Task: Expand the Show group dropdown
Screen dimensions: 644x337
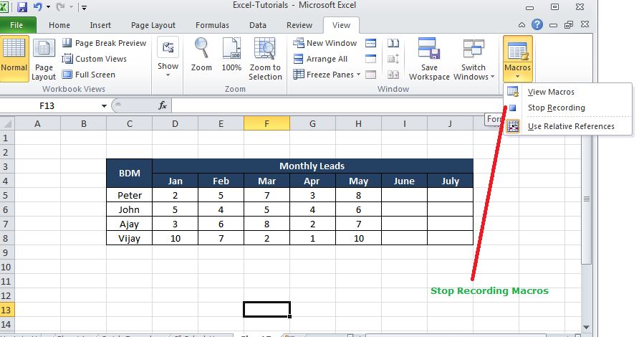Action: 168,57
